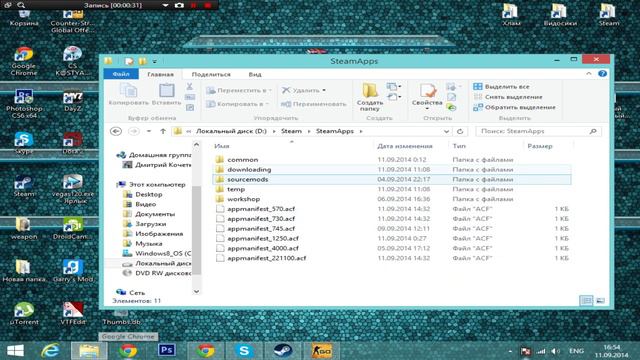This screenshot has width=640, height=360.
Task: Click Обратить выделение in the ribbon
Action: 514,107
